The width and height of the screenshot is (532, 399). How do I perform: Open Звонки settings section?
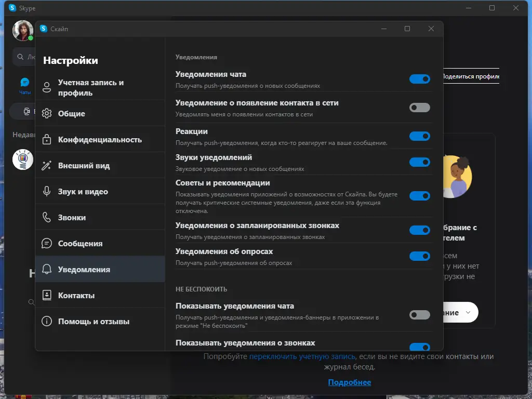pos(100,218)
